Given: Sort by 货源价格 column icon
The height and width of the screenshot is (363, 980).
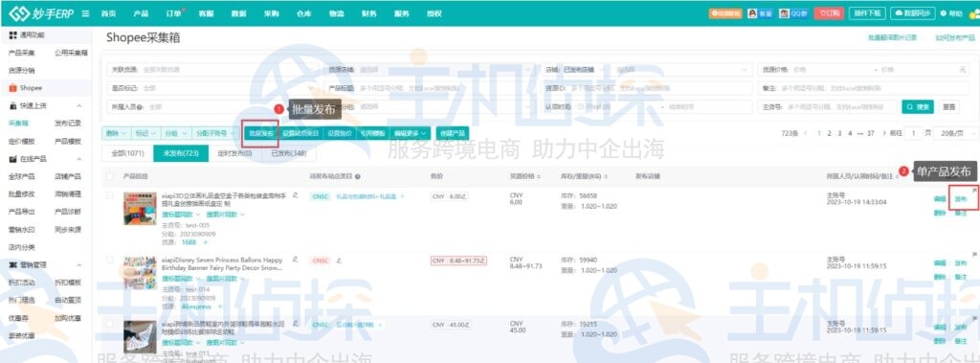Looking at the screenshot, I should click(540, 177).
